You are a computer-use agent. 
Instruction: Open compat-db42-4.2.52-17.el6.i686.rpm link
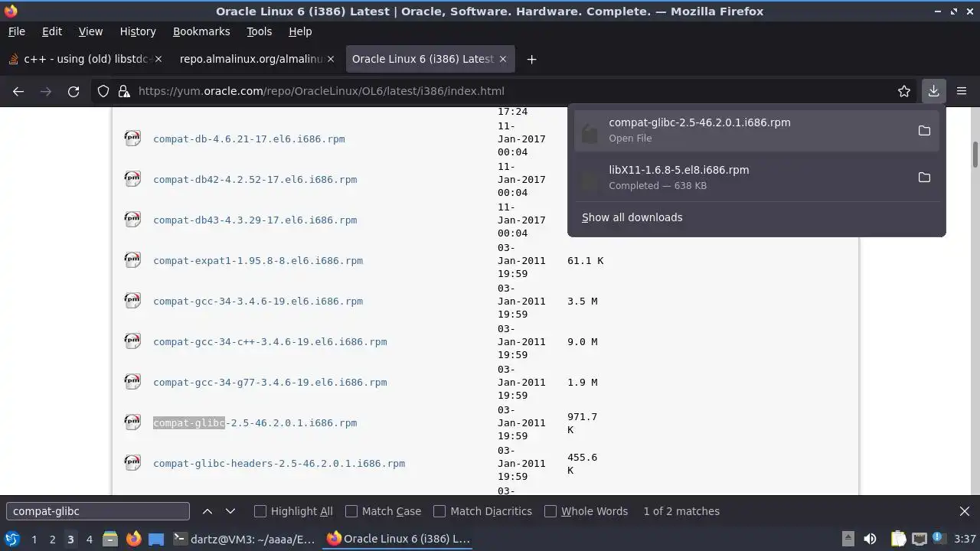click(255, 180)
